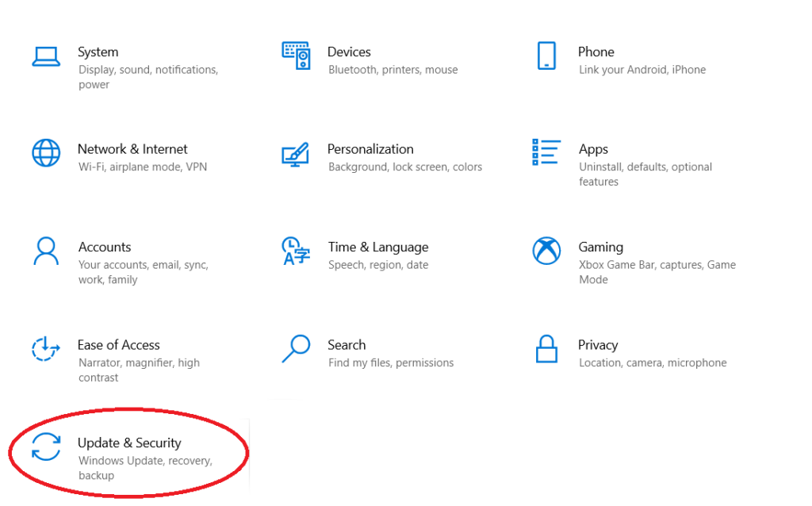The height and width of the screenshot is (506, 812).
Task: Click 'Bluetooth, printers, mouse' description
Action: tap(393, 70)
